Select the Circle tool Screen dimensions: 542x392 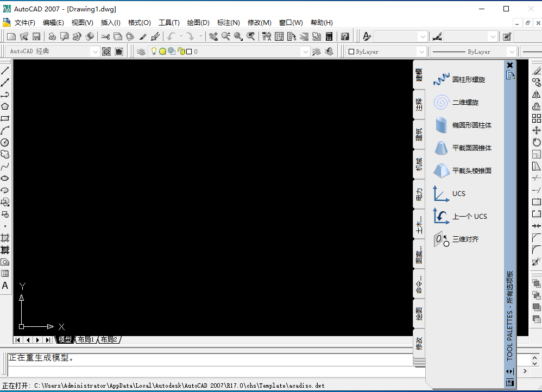point(5,142)
